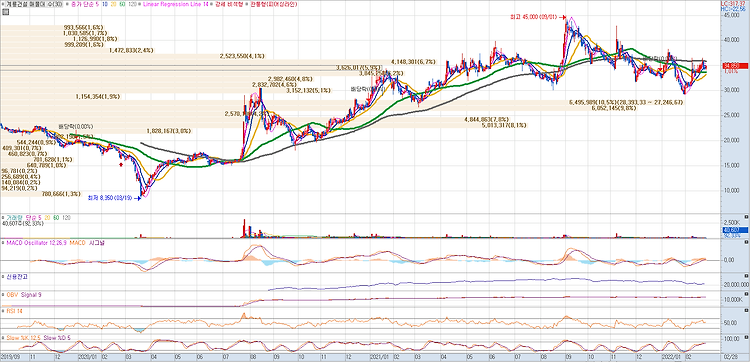This screenshot has height=362, width=750.
Task: Select the RSI 14 indicator label
Action: coord(14,311)
